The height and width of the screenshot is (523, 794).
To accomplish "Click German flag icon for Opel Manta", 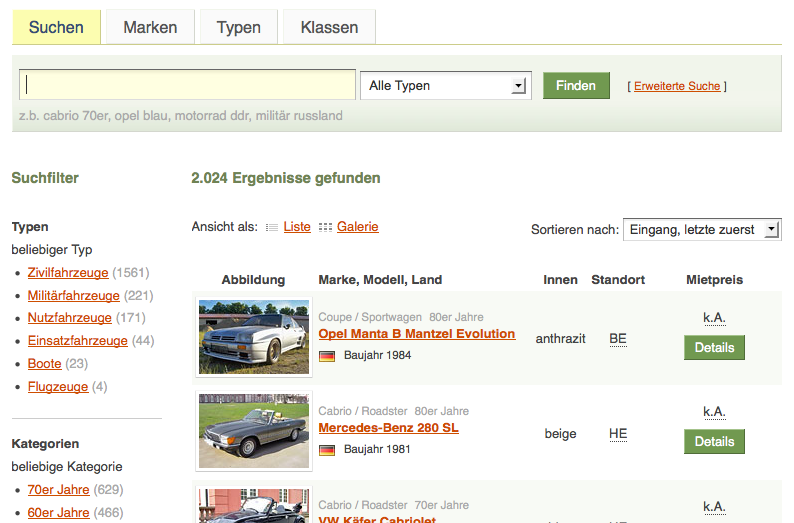I will 327,355.
